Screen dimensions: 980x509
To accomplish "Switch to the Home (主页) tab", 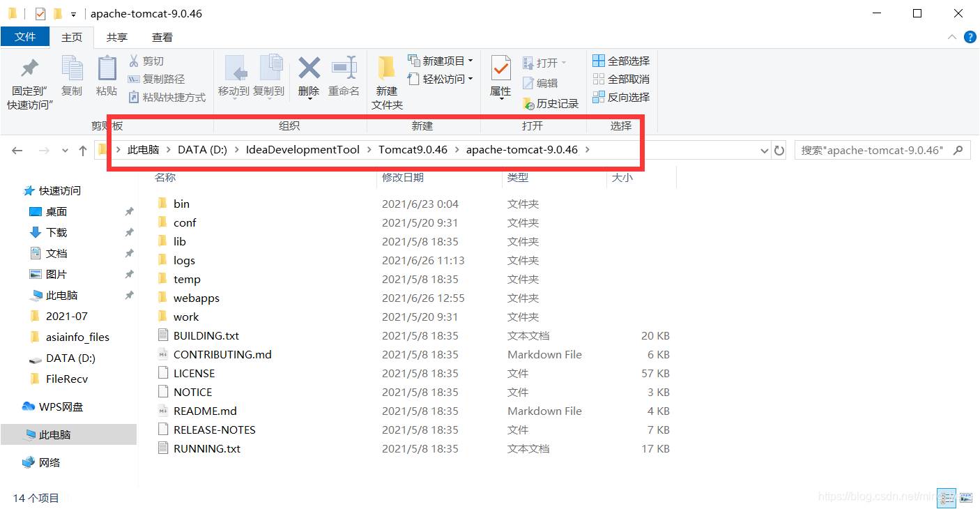I will (x=72, y=37).
